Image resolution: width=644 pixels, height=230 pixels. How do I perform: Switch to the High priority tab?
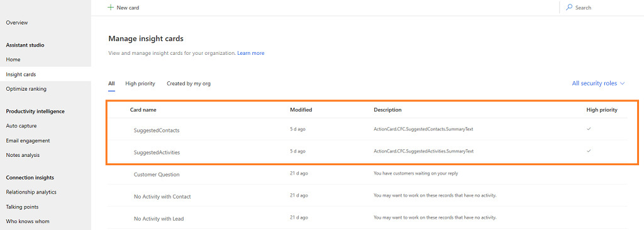point(140,84)
